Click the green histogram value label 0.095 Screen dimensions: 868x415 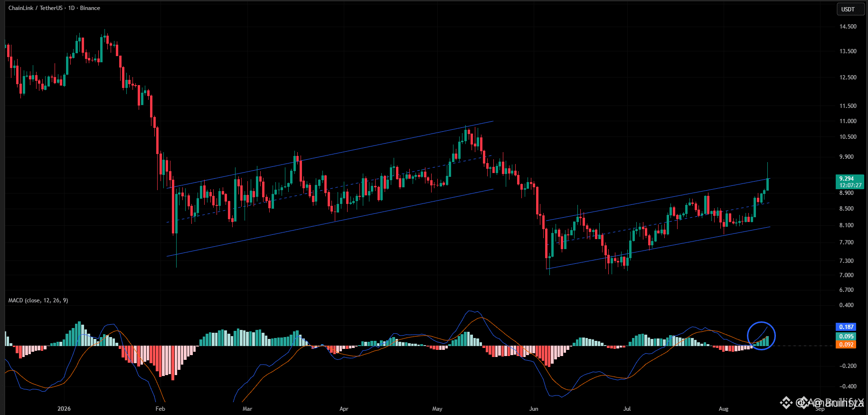click(846, 336)
